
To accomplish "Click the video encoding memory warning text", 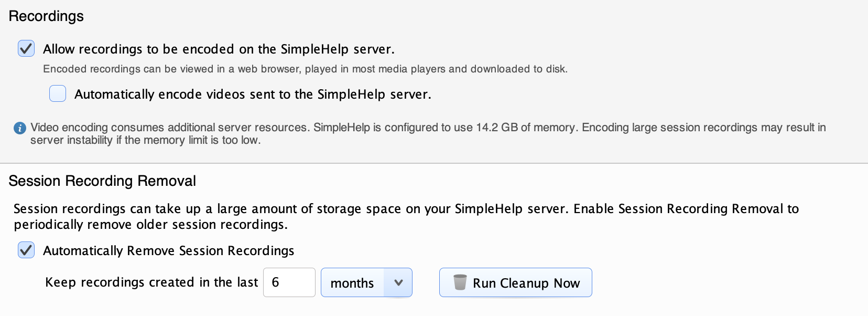I will 428,134.
